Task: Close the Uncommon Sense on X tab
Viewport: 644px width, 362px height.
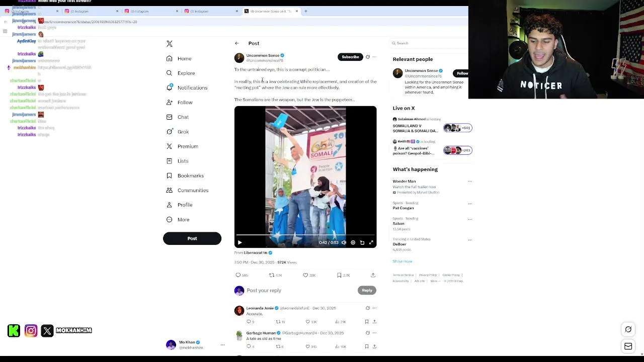Action: [297, 11]
